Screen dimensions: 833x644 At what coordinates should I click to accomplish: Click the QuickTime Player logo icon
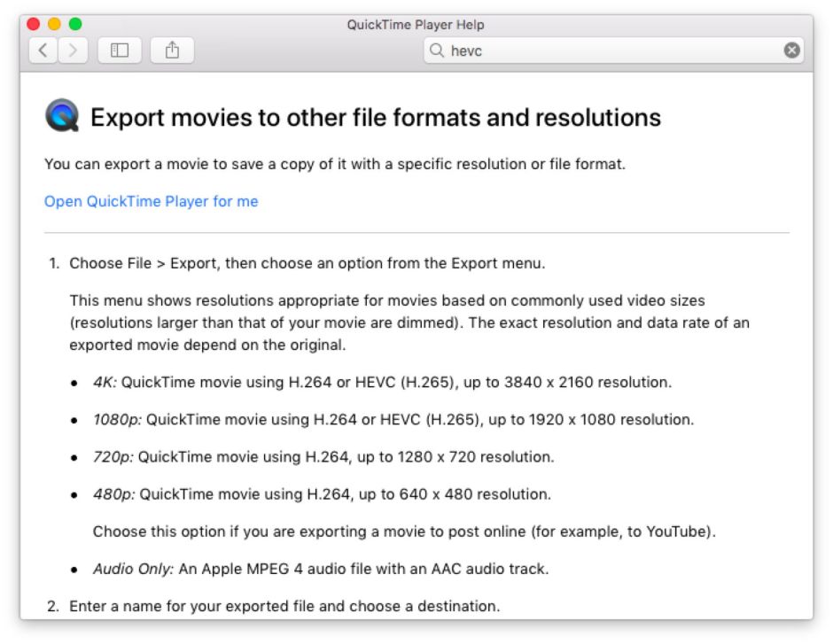[x=62, y=116]
